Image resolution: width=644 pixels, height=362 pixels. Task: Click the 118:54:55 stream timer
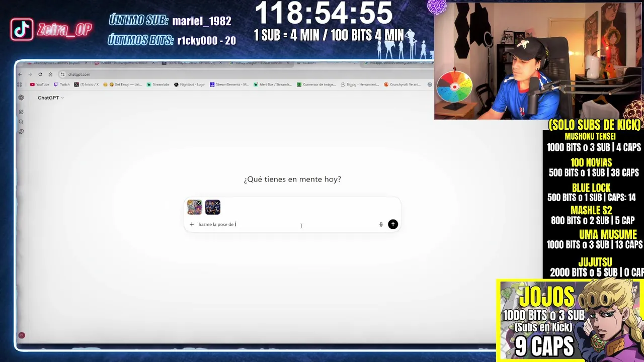pos(324,13)
